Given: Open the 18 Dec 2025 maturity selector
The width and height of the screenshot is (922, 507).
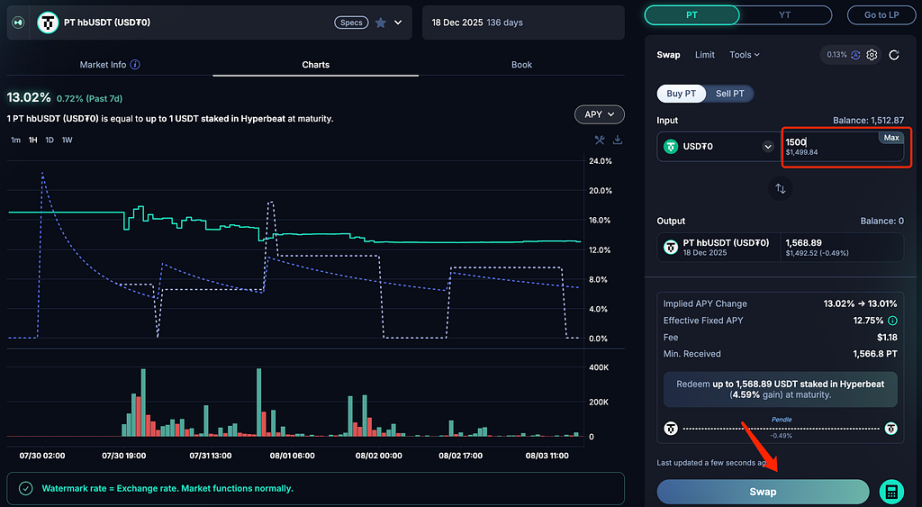Looking at the screenshot, I should click(523, 22).
